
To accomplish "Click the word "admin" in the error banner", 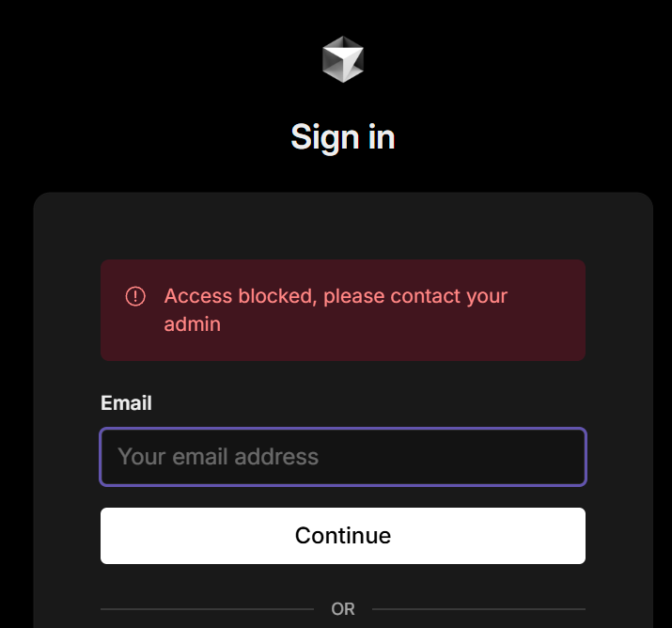I will (193, 324).
